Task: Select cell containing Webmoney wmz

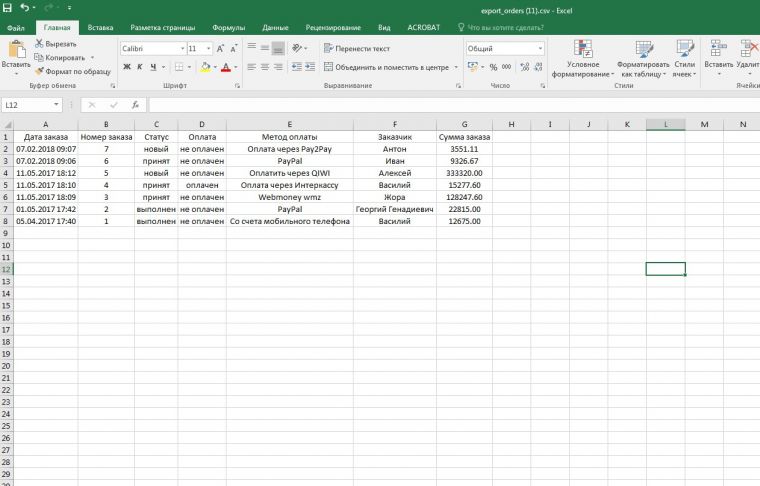Action: 289,197
